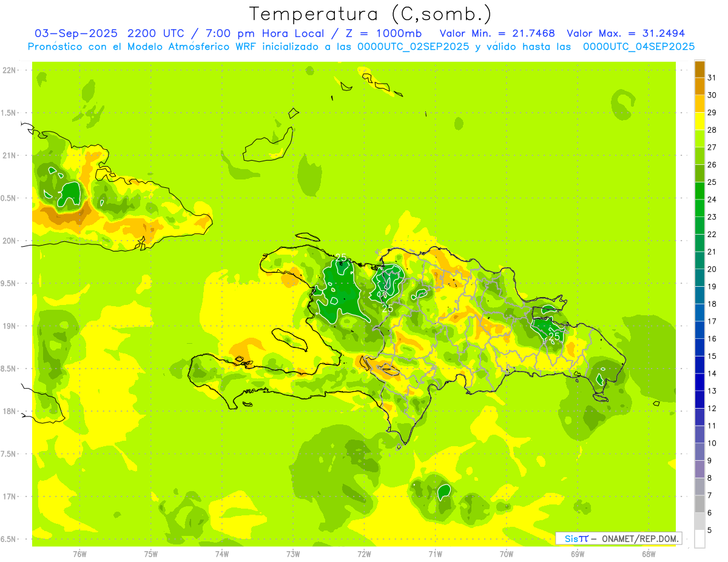Click legend scale label "14"
728x562 pixels.
pos(712,373)
